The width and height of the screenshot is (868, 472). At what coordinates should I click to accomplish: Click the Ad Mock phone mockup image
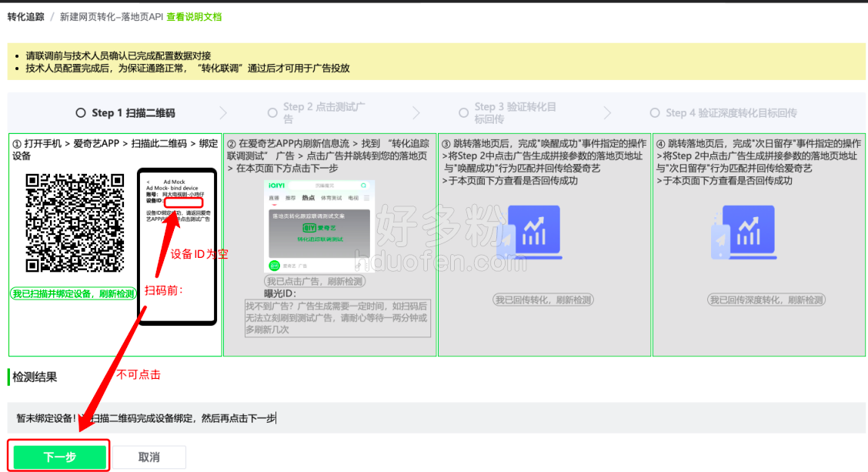coord(177,246)
